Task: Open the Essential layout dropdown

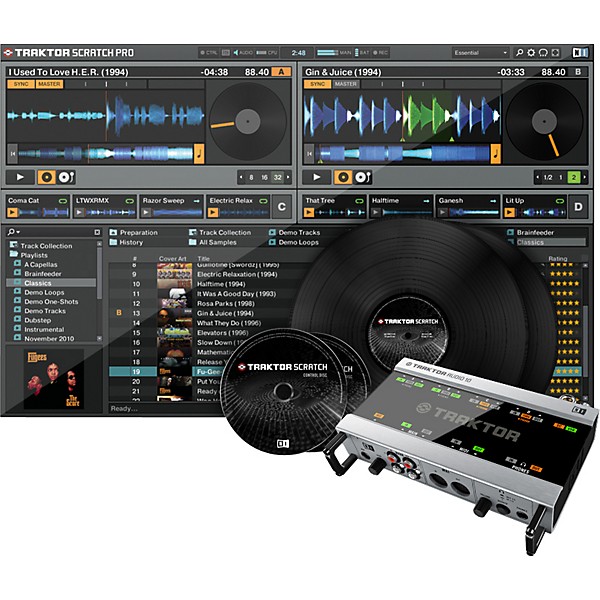Action: [x=481, y=52]
